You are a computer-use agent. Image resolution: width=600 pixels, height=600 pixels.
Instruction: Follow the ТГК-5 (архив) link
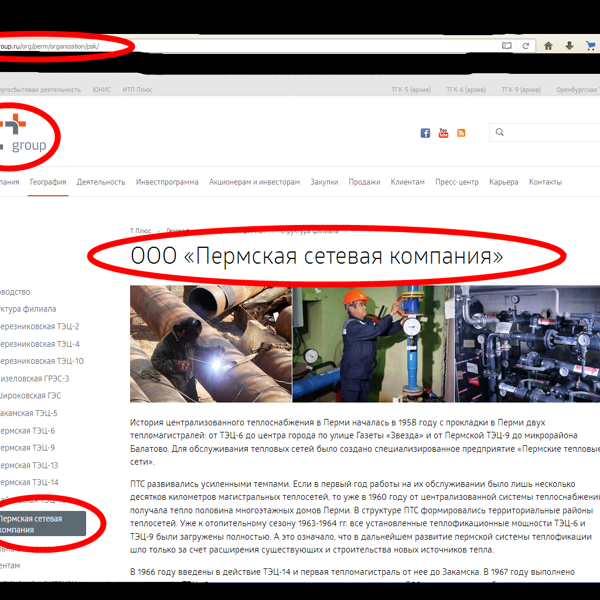pos(411,90)
